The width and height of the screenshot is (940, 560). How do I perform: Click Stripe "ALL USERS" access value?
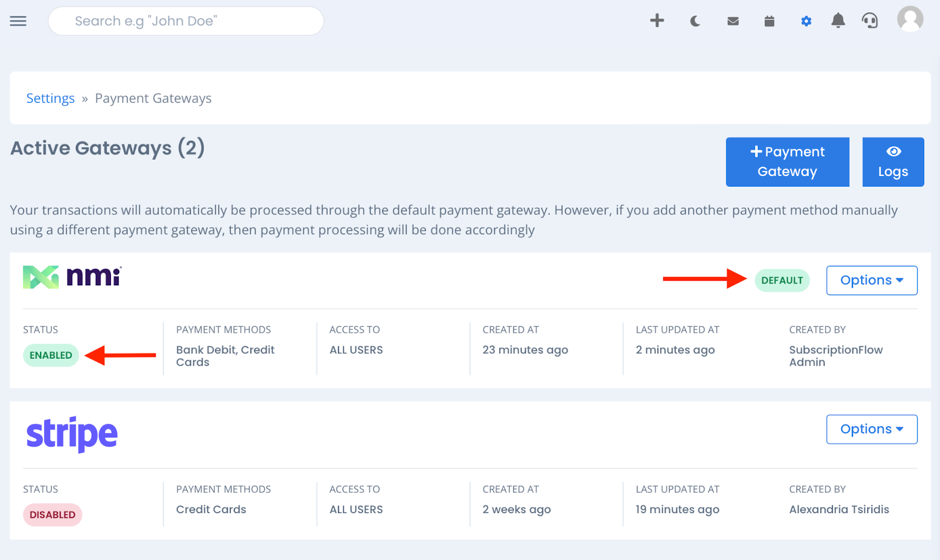pos(356,510)
